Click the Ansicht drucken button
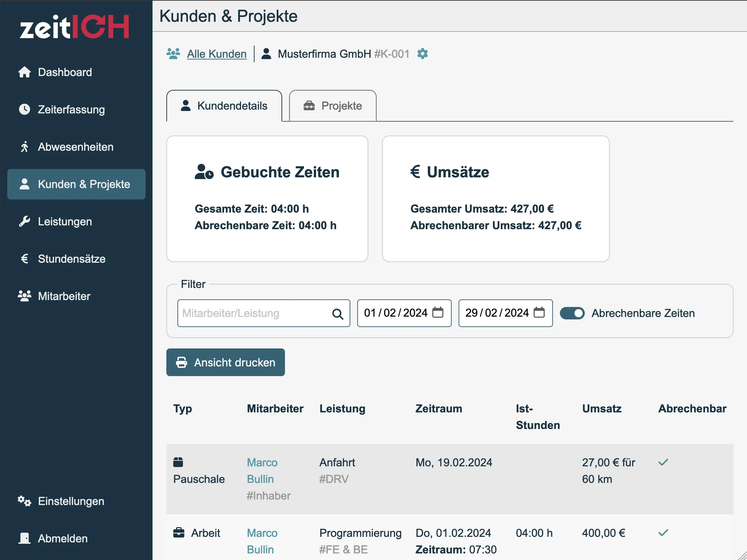Image resolution: width=747 pixels, height=560 pixels. [225, 362]
